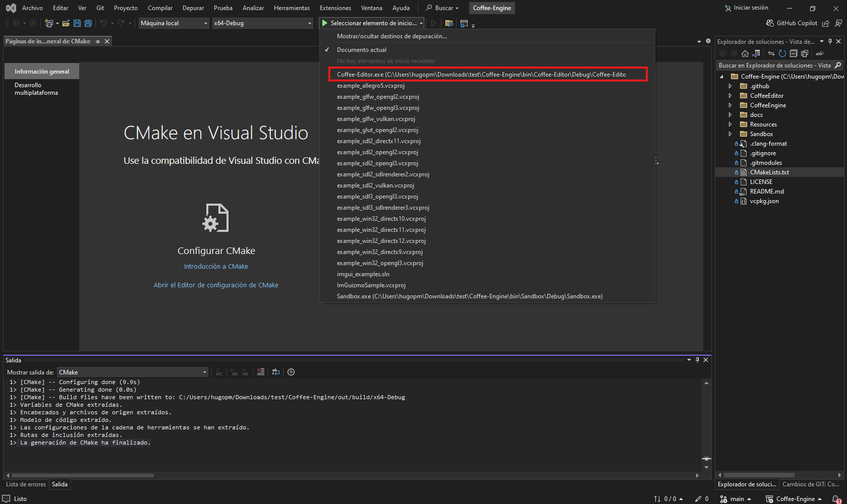The height and width of the screenshot is (504, 847).
Task: Click the Save All icon
Action: click(x=88, y=23)
